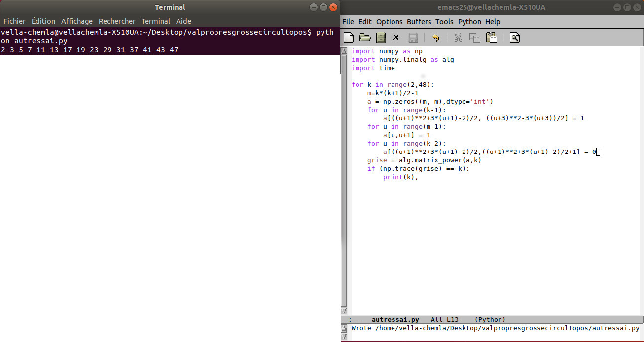Viewport: 644px width, 342px height.
Task: Open a file with the folder icon
Action: 365,38
